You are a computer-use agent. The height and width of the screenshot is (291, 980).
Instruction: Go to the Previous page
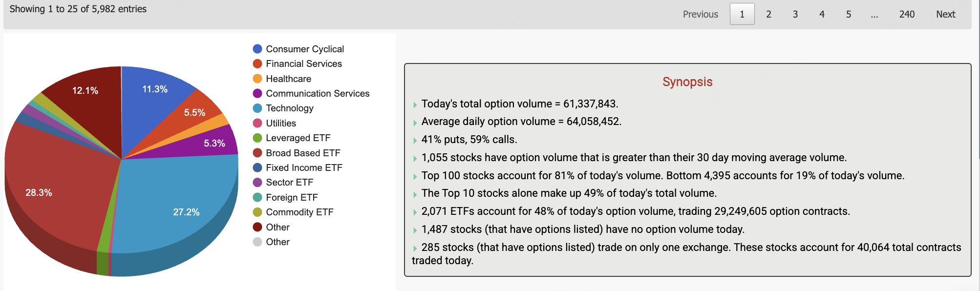pyautogui.click(x=700, y=14)
